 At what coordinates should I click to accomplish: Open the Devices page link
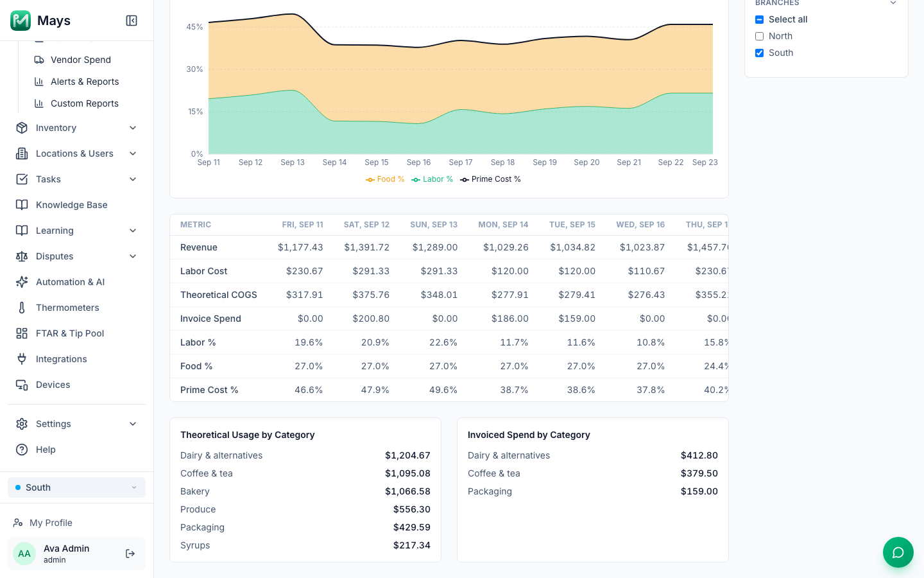click(53, 385)
